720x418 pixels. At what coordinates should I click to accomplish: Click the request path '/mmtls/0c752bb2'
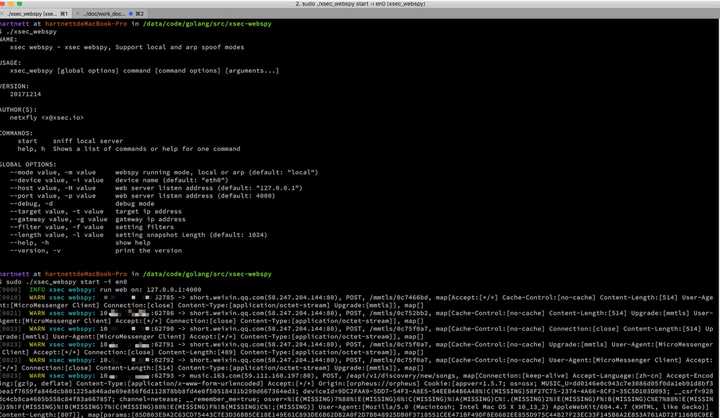coord(400,313)
